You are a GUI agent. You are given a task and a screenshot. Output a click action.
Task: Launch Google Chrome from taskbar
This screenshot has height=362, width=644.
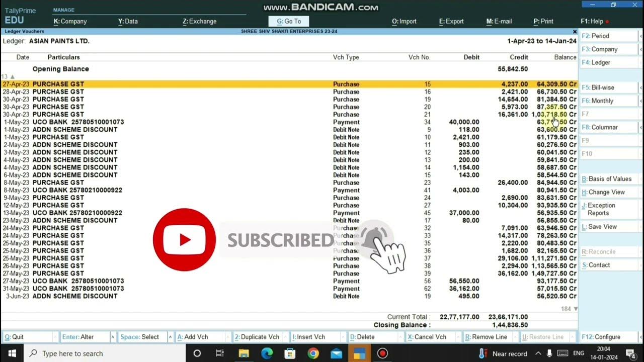[x=313, y=353]
